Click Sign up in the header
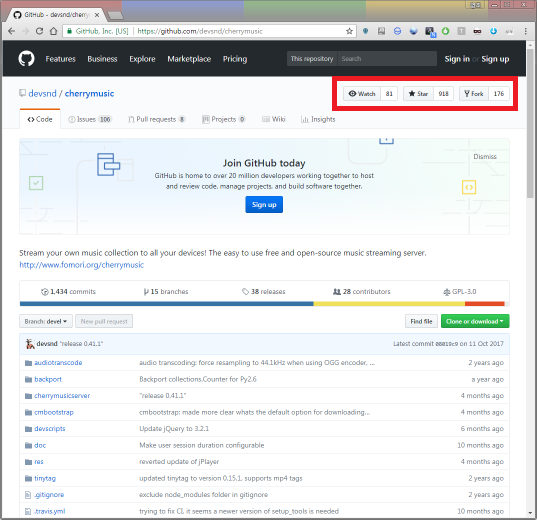 [495, 59]
